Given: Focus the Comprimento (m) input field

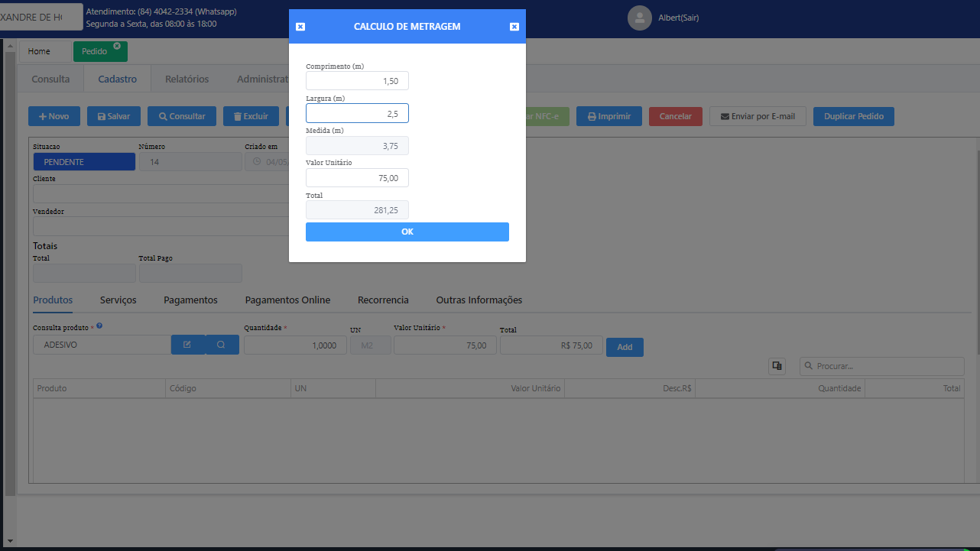Looking at the screenshot, I should [x=357, y=81].
